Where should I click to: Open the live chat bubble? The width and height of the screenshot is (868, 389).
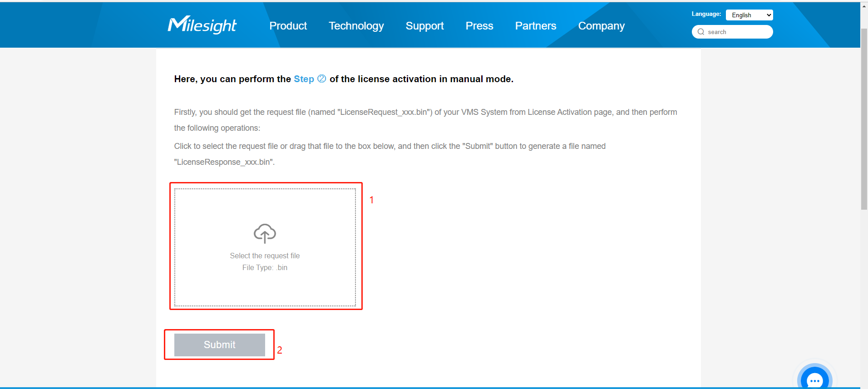click(x=814, y=379)
